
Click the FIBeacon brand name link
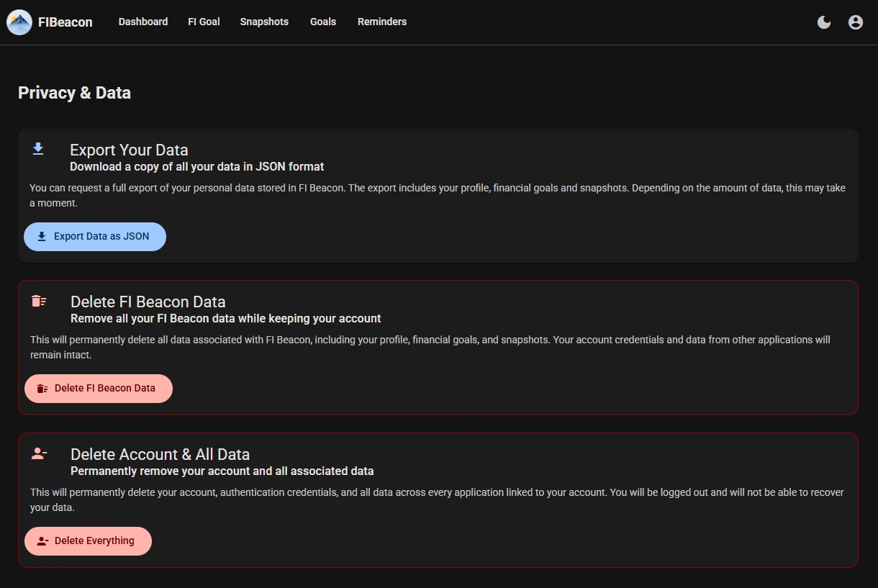[x=65, y=22]
